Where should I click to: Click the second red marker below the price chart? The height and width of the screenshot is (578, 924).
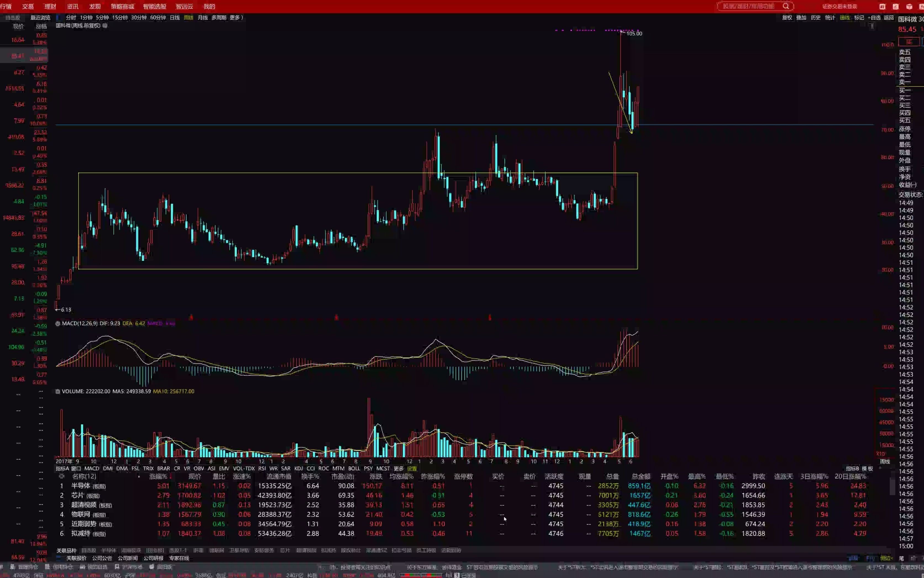(x=336, y=317)
